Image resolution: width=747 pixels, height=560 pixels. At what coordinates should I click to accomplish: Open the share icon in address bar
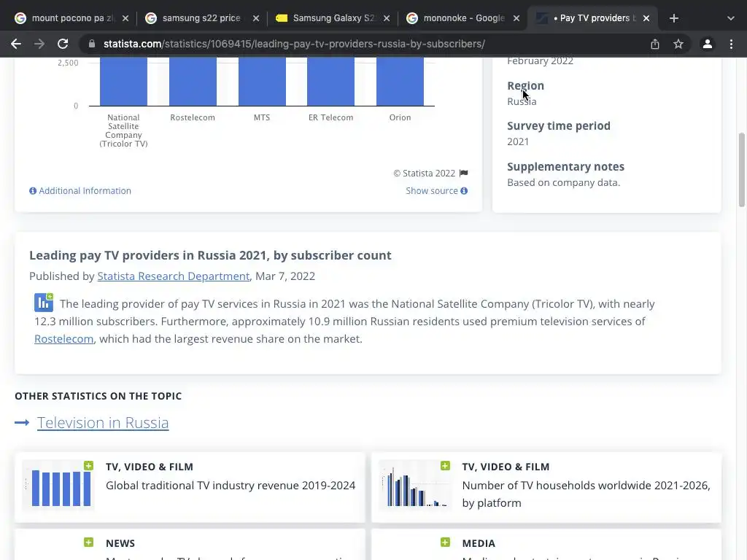coord(655,44)
